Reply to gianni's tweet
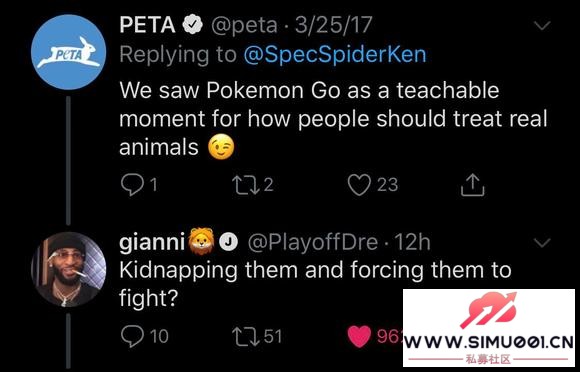Screen dimensions: 580x372 click(132, 336)
